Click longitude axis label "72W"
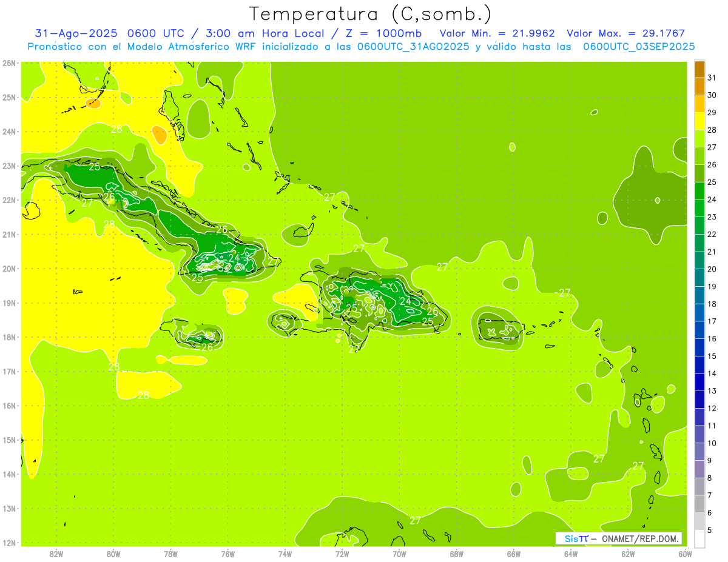The height and width of the screenshot is (562, 728). pos(342,553)
